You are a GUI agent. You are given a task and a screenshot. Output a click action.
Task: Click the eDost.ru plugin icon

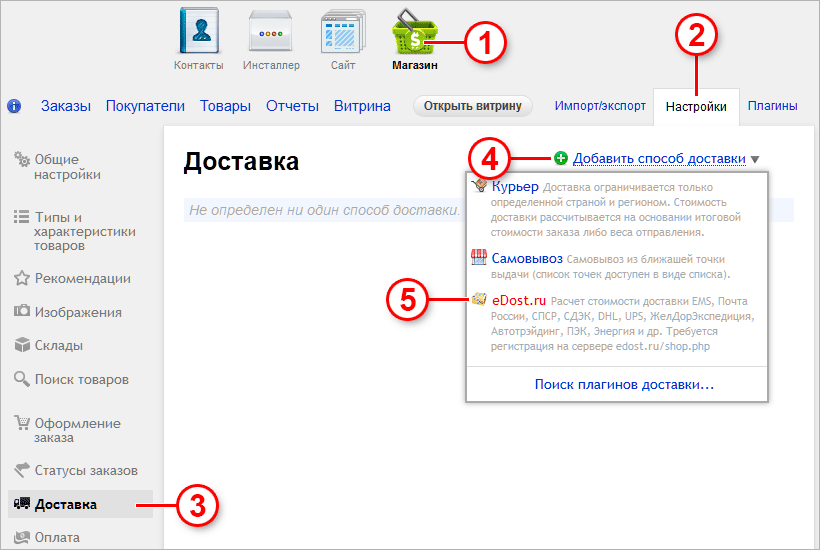[479, 299]
